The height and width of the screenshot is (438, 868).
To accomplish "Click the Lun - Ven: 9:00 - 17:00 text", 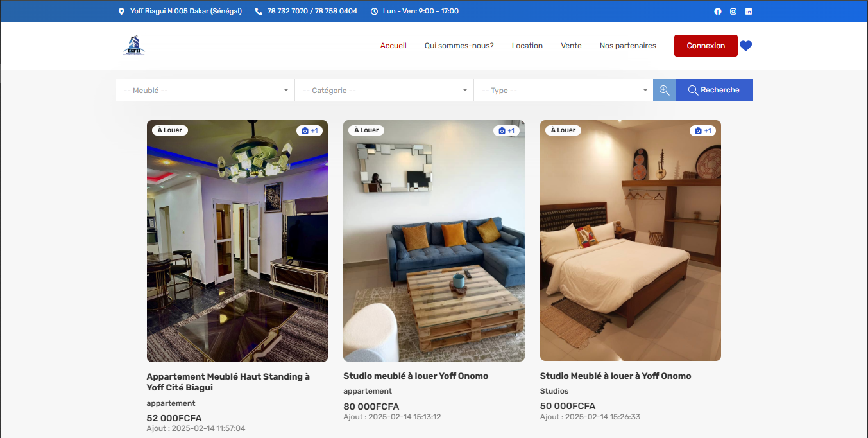I will 420,12.
